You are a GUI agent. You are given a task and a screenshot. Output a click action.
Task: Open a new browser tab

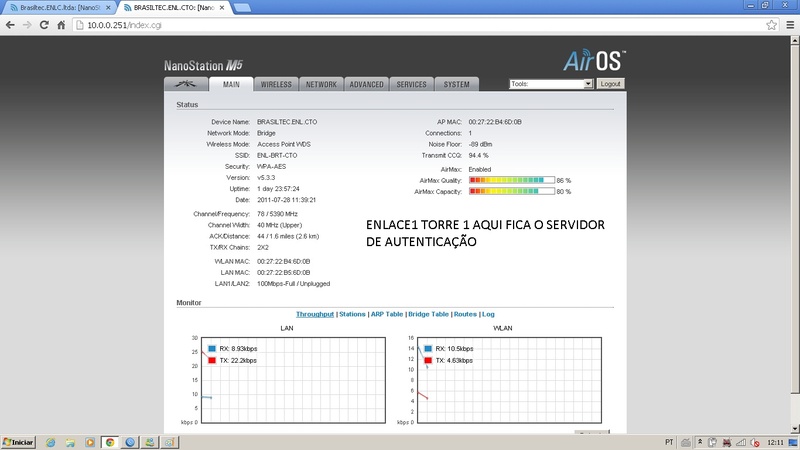coord(242,8)
